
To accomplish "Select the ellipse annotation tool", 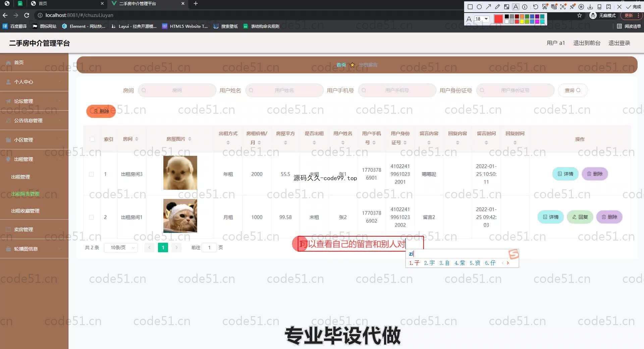I will [x=479, y=7].
